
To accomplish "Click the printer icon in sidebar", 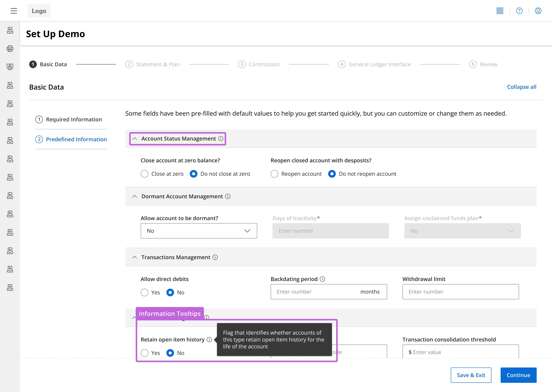I will (x=10, y=48).
